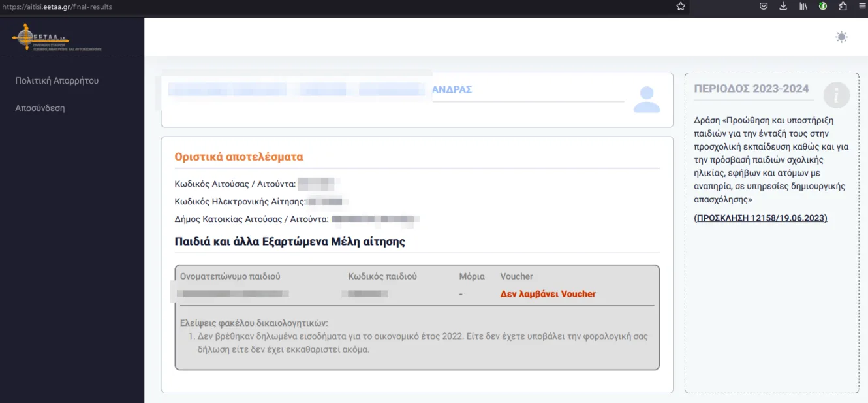
Task: Click the Voucher column header
Action: coord(516,276)
